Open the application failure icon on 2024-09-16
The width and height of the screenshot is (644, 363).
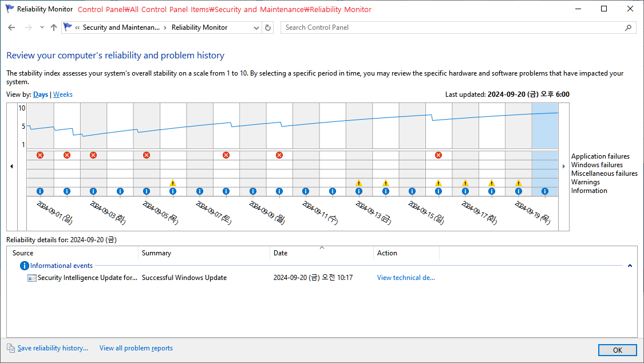pyautogui.click(x=438, y=155)
